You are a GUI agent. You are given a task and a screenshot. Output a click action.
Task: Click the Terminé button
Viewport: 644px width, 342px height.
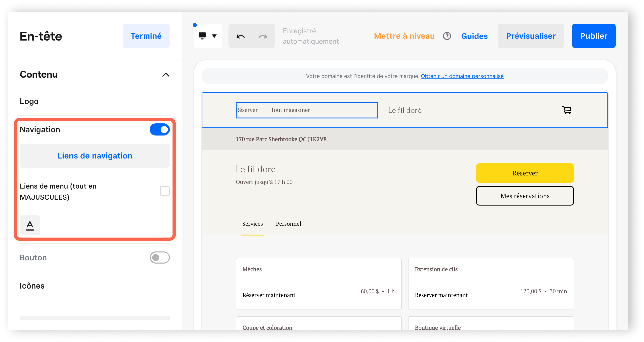pyautogui.click(x=146, y=36)
